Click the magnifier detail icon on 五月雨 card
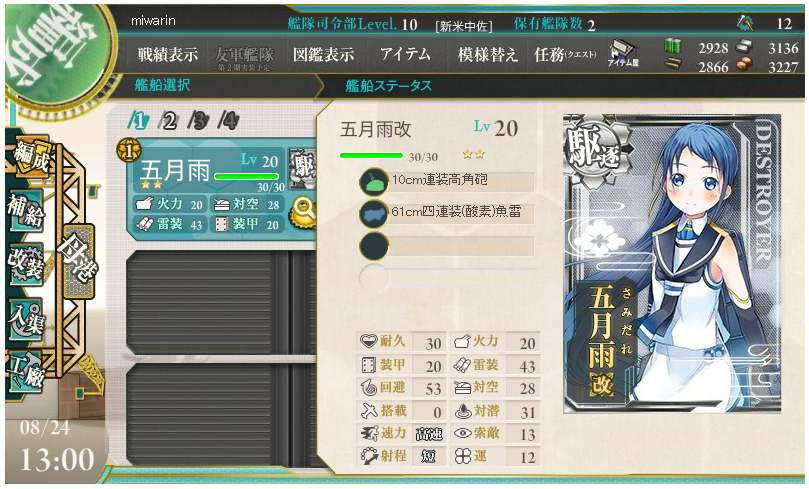 303,213
